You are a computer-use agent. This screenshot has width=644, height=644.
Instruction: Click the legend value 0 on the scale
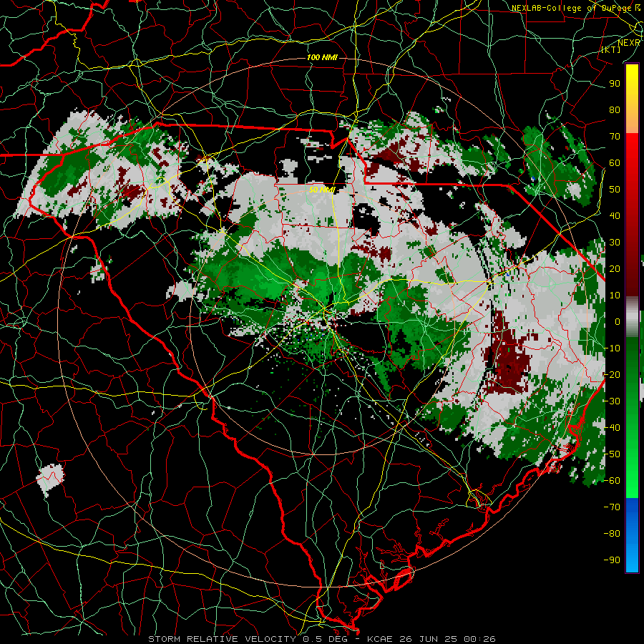tap(618, 322)
